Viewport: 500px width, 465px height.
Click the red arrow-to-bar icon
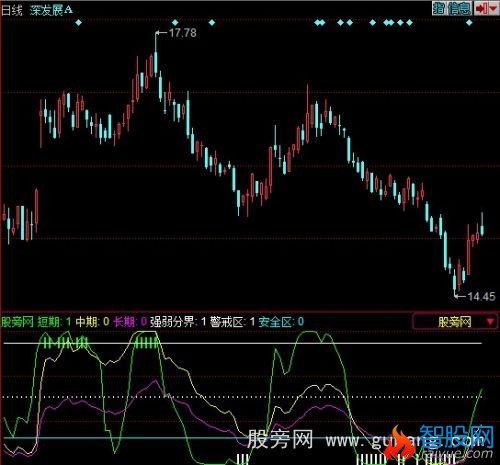click(482, 9)
